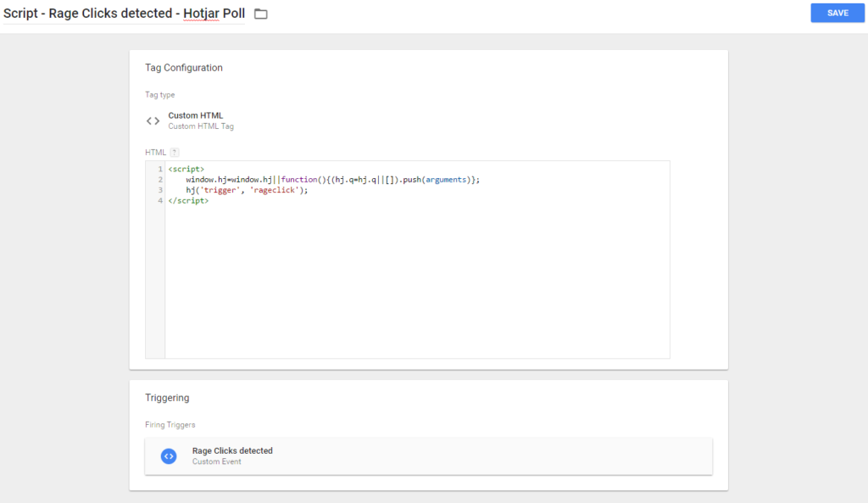The width and height of the screenshot is (868, 503).
Task: Click the tag name title field
Action: [124, 14]
